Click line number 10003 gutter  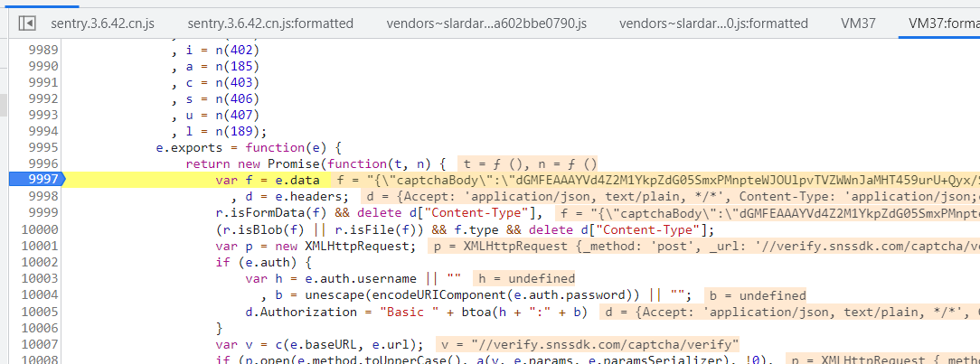[x=41, y=278]
